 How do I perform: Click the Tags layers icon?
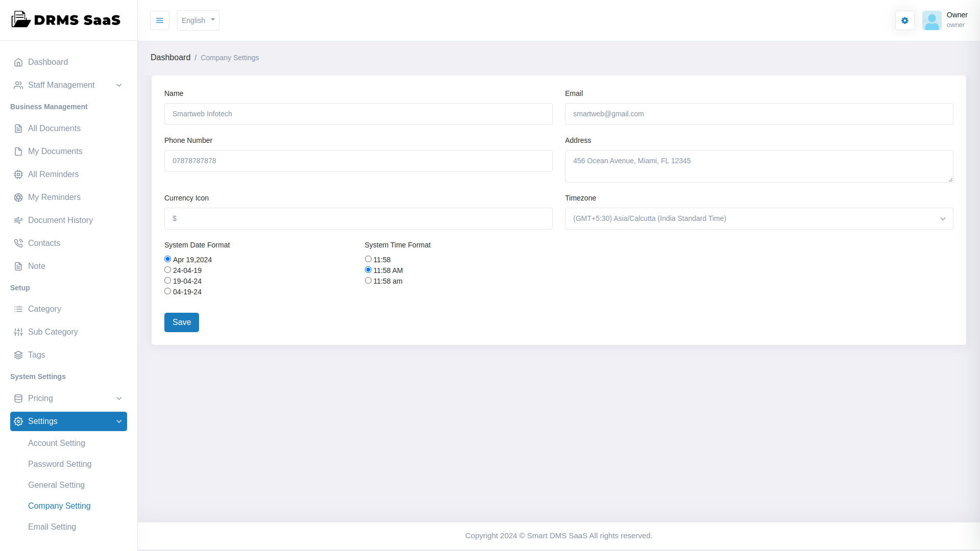click(x=18, y=355)
